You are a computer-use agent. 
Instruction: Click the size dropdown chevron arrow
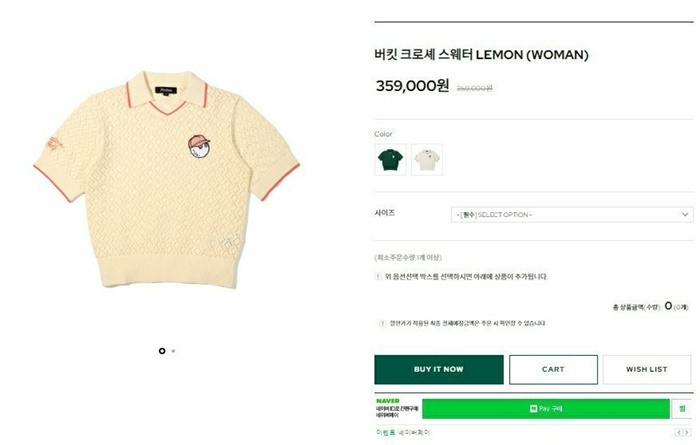pos(685,215)
